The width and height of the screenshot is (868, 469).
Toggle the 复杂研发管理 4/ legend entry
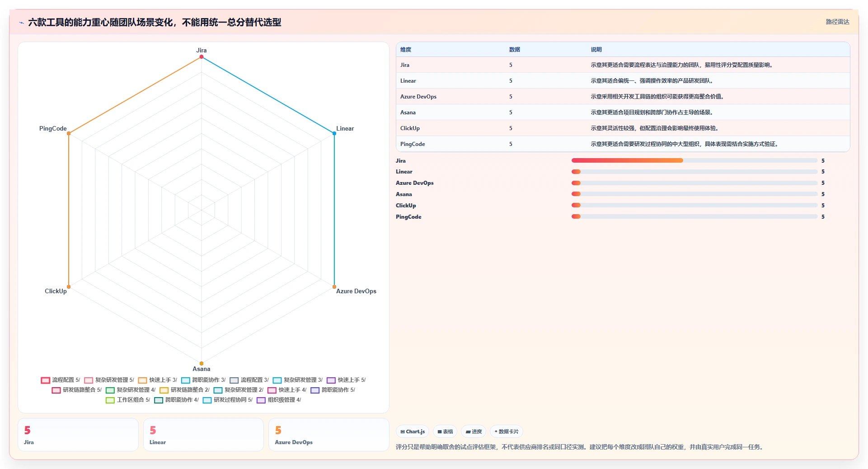pyautogui.click(x=131, y=390)
